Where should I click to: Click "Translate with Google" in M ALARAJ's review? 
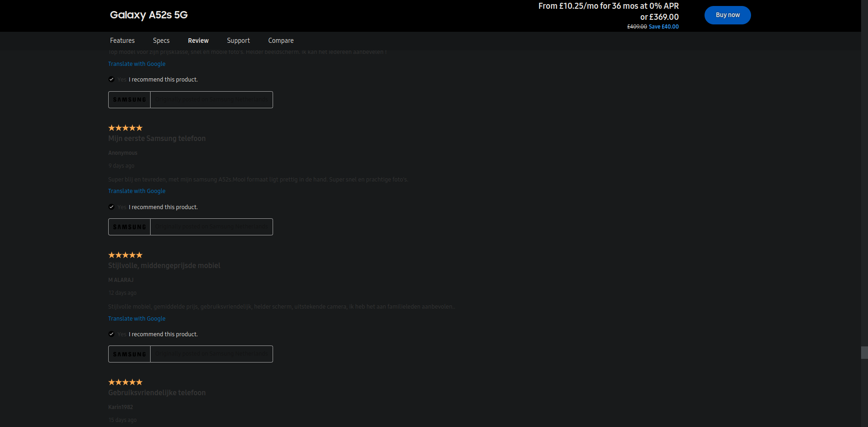(x=136, y=318)
